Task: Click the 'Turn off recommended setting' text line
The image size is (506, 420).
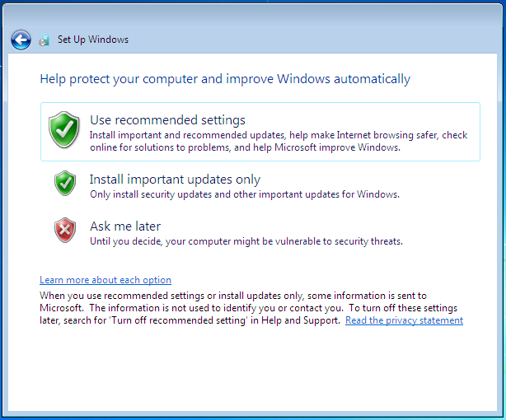Action: (190, 320)
